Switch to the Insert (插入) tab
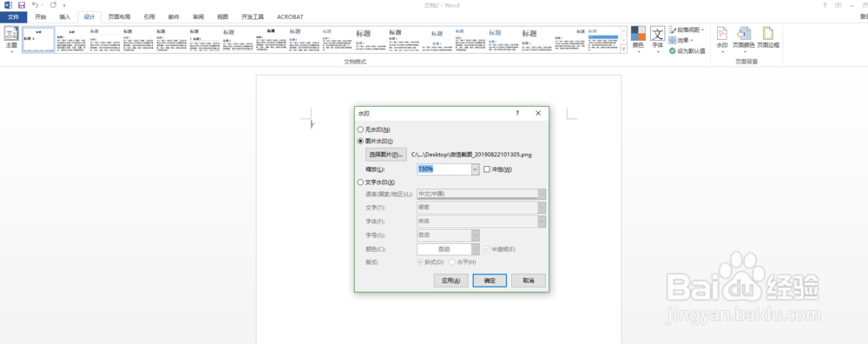Image resolution: width=868 pixels, height=344 pixels. pyautogui.click(x=65, y=17)
